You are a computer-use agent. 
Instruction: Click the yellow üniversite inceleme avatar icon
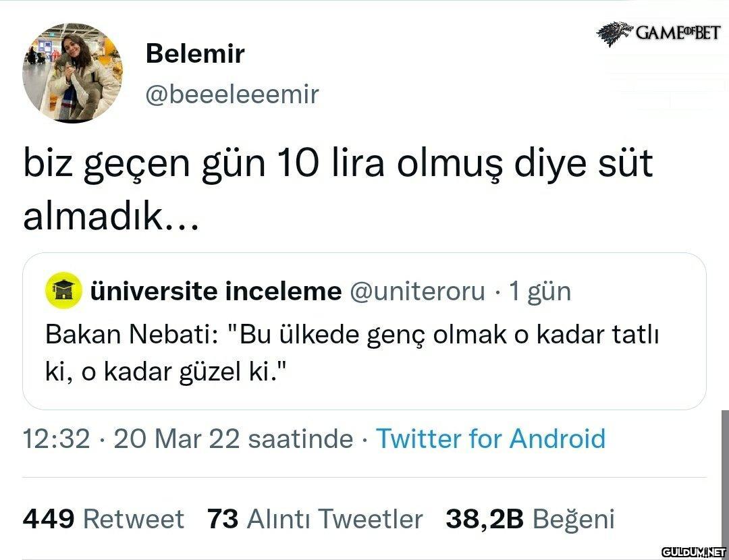(x=63, y=291)
